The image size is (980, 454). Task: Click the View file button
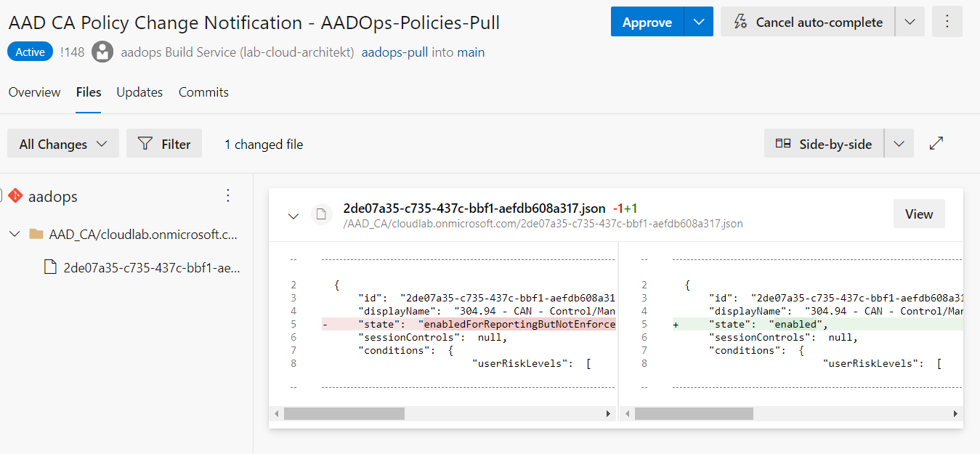tap(919, 214)
